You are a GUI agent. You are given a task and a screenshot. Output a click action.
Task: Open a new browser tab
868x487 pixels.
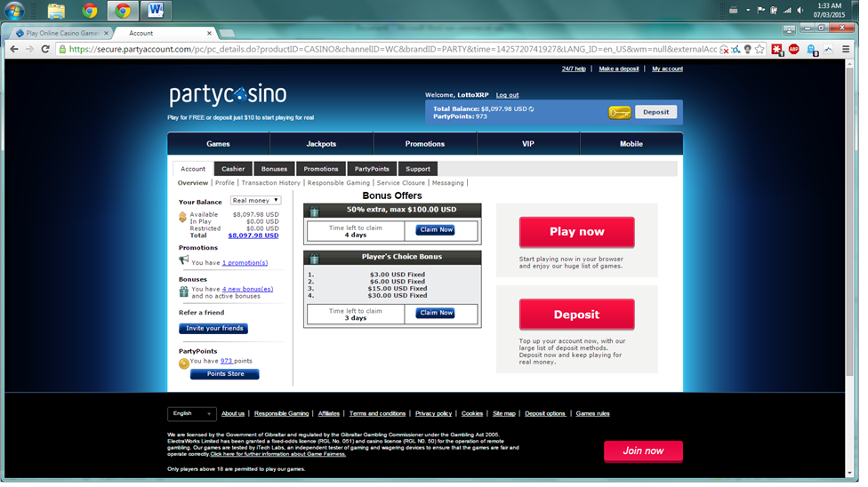tap(227, 33)
